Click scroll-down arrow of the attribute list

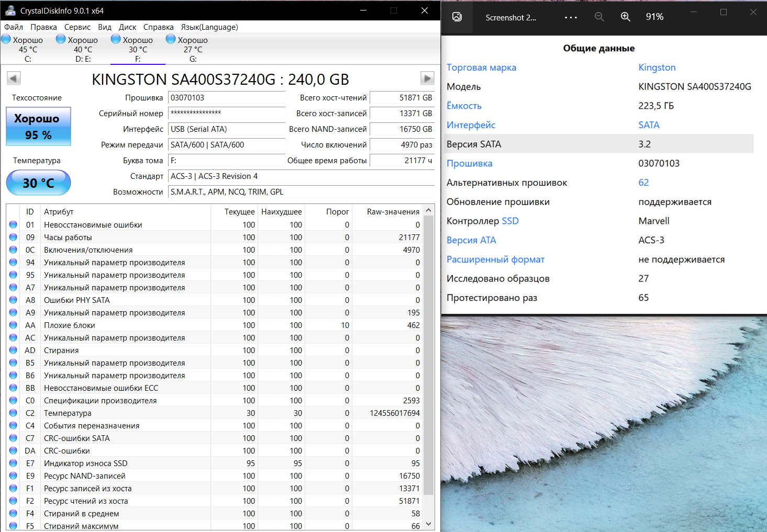point(429,524)
